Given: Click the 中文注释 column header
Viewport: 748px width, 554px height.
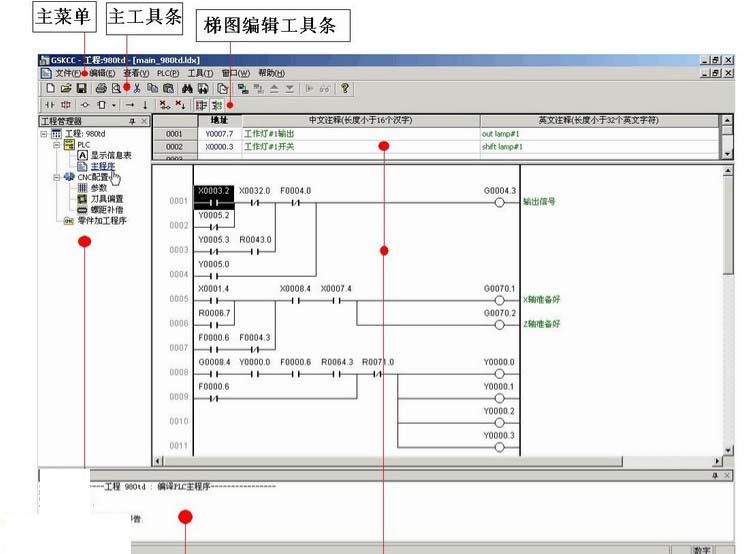Looking at the screenshot, I should click(361, 120).
